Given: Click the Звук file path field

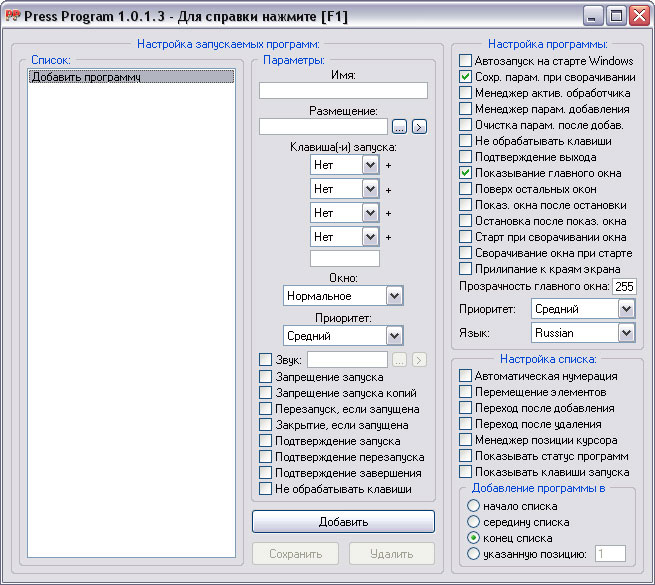Looking at the screenshot, I should tap(348, 359).
